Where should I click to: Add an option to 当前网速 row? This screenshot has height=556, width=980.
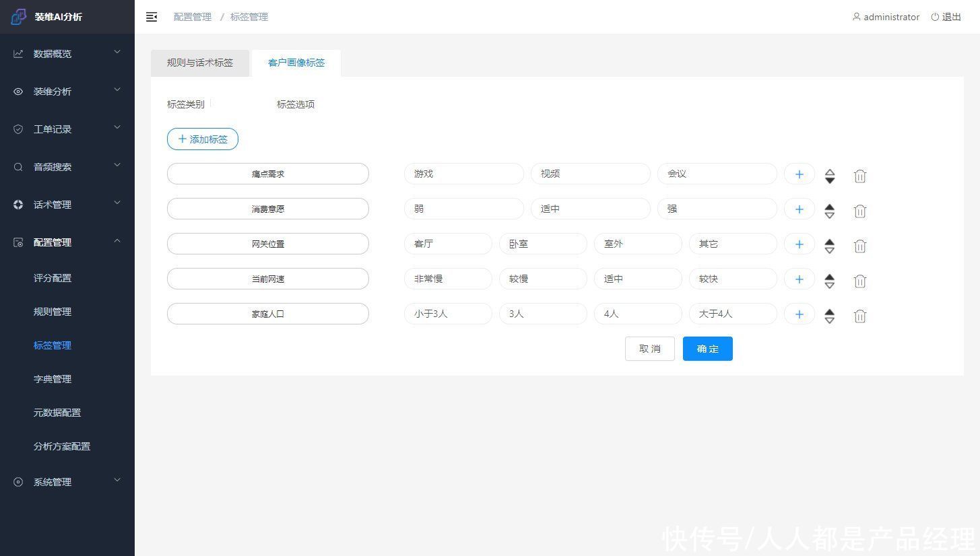[799, 279]
